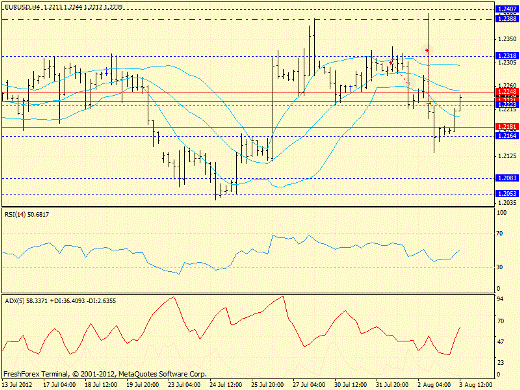Click the 30 Jul 12:00 time label
This screenshot has height=390, width=520.
351,385
